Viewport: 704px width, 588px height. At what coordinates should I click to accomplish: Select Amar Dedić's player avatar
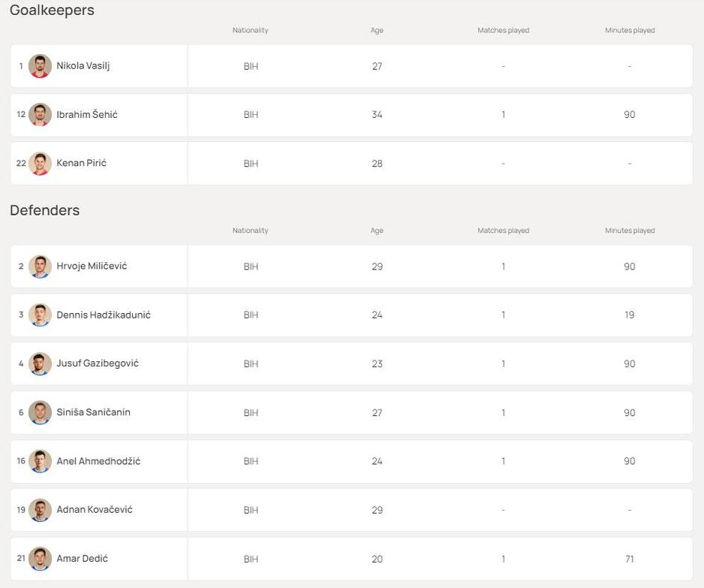[x=40, y=559]
